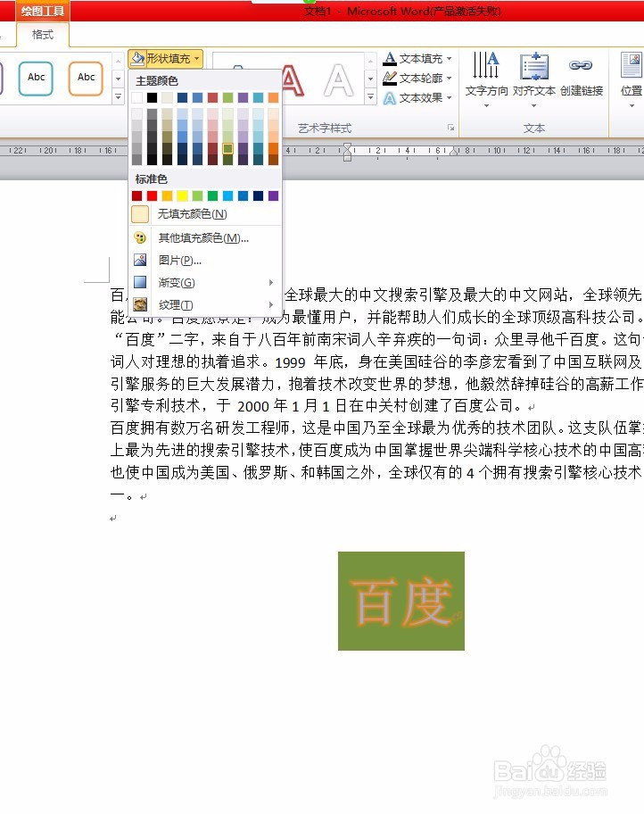Screen dimensions: 644x814
Task: Select the teal-outlined Abc shape style
Action: point(36,78)
